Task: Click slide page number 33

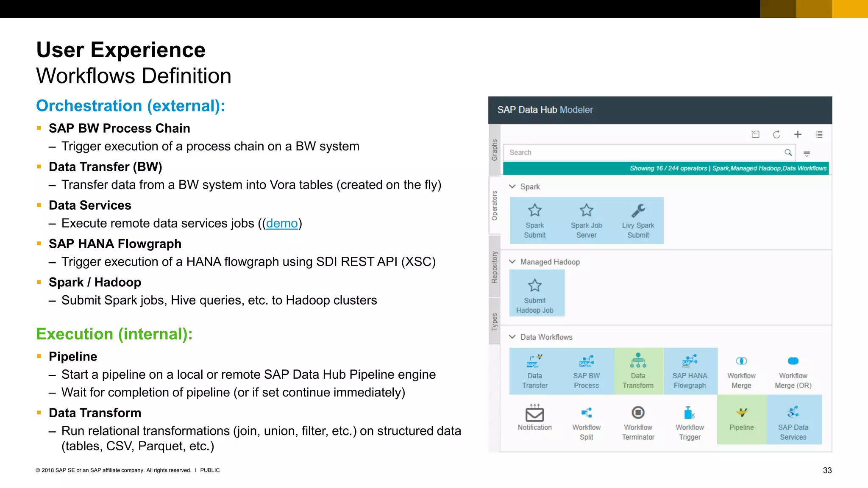Action: pyautogui.click(x=827, y=470)
